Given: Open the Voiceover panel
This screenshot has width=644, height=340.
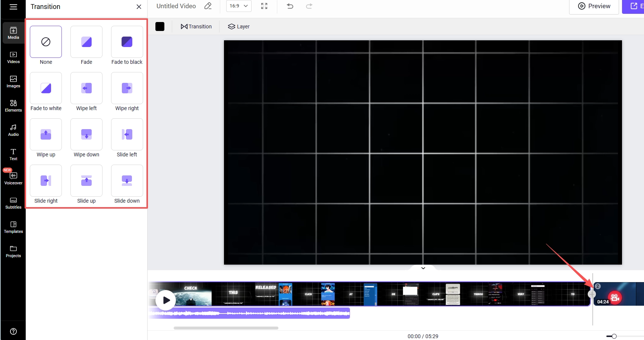Looking at the screenshot, I should [13, 178].
